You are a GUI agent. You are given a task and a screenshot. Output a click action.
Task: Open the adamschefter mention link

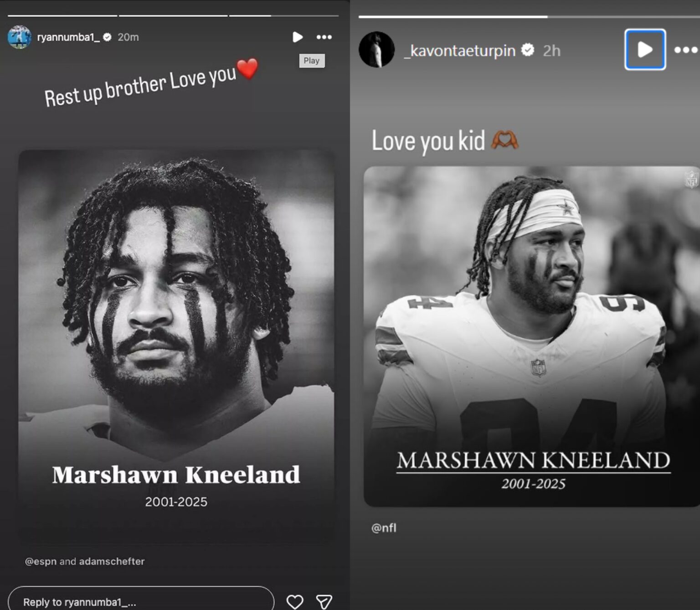[x=112, y=561]
